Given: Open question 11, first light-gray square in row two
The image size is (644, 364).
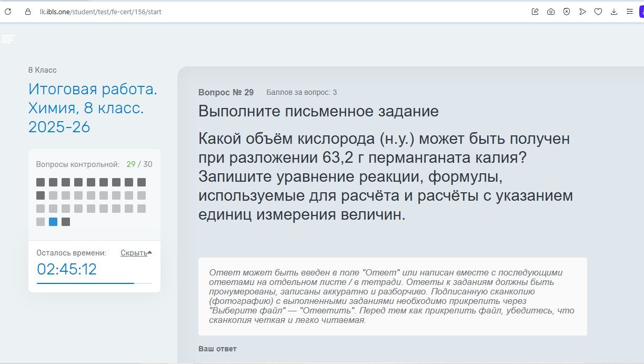Looking at the screenshot, I should pyautogui.click(x=53, y=195).
